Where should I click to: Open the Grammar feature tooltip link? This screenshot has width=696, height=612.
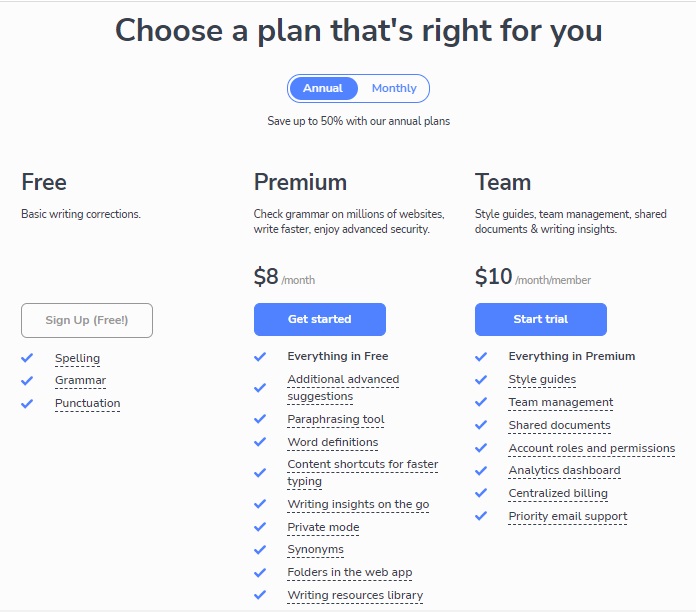coord(80,380)
